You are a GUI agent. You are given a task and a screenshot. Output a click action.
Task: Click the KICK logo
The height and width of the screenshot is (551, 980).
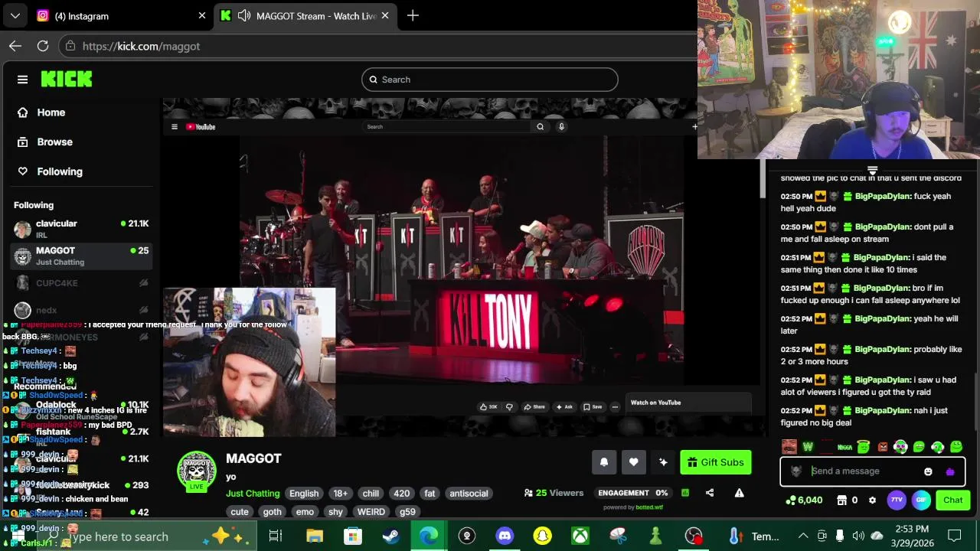click(67, 79)
